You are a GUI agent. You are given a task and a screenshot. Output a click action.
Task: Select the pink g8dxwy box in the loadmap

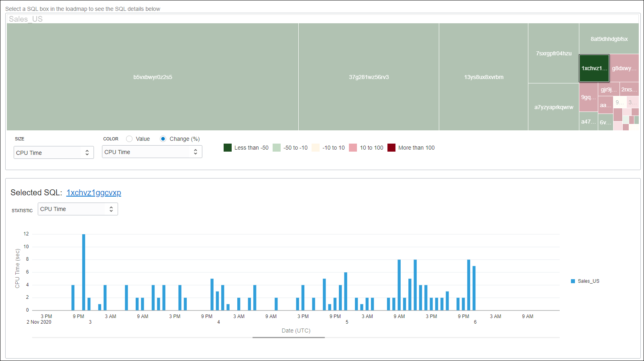point(624,68)
